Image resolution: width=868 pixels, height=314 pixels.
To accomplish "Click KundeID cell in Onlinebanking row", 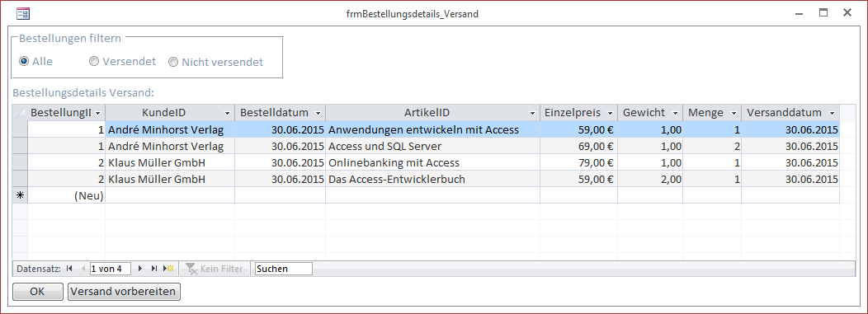I will coord(170,163).
